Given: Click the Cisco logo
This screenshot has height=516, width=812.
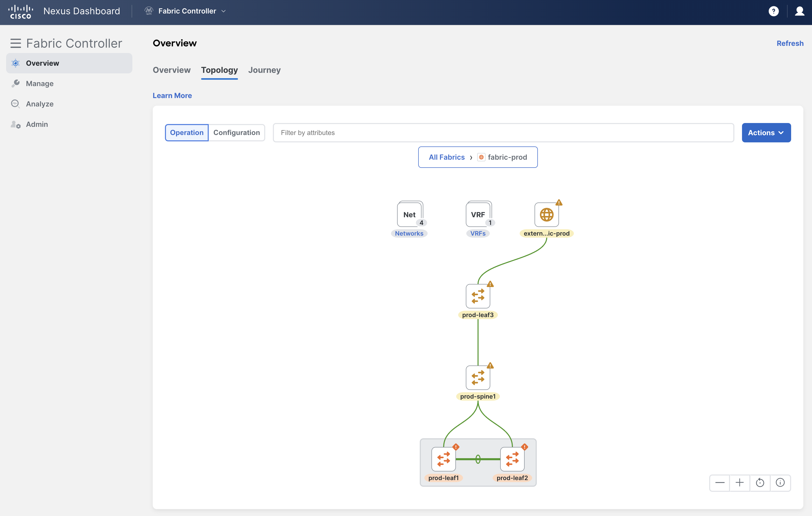Looking at the screenshot, I should click(x=21, y=11).
